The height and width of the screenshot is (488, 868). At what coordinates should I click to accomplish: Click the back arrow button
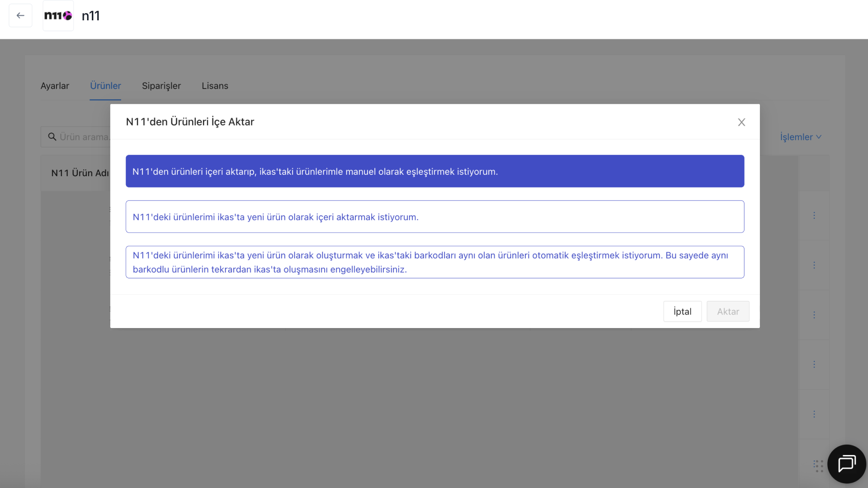20,15
